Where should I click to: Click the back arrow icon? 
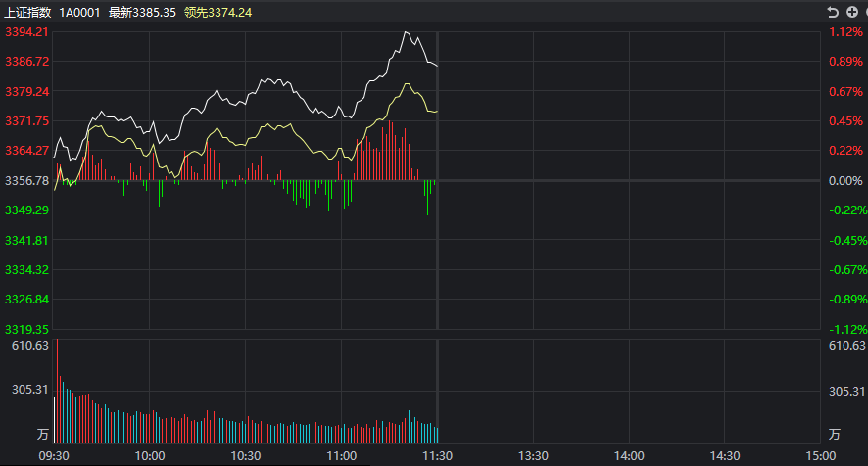tap(833, 12)
